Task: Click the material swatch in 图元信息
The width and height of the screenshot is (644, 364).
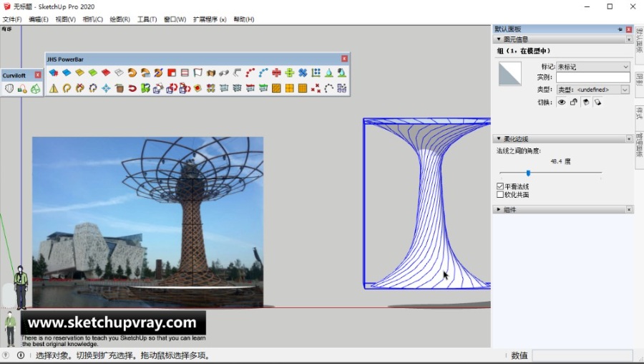Action: 509,74
